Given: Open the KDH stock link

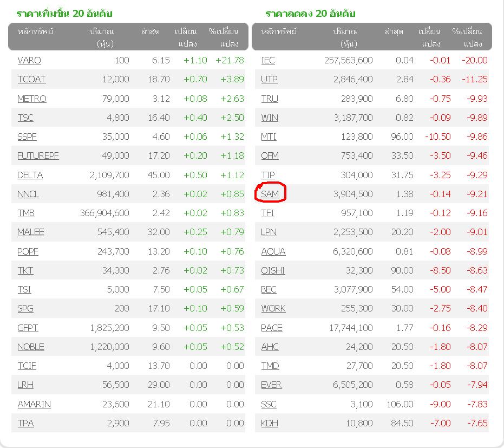Looking at the screenshot, I should coord(270,423).
